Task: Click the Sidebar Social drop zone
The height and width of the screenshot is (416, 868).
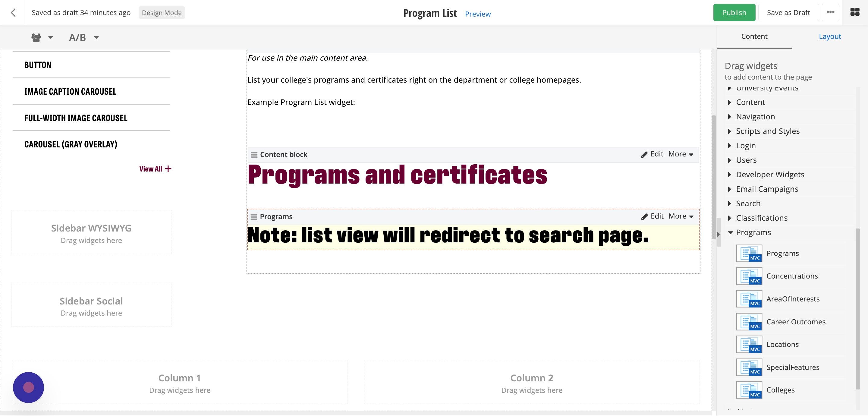Action: [x=91, y=305]
